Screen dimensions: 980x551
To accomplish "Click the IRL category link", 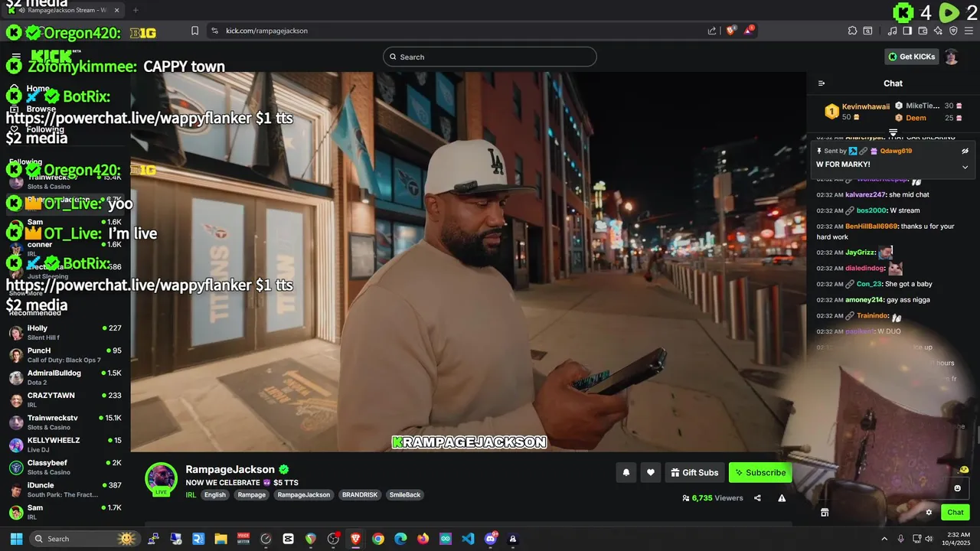I will [x=191, y=495].
